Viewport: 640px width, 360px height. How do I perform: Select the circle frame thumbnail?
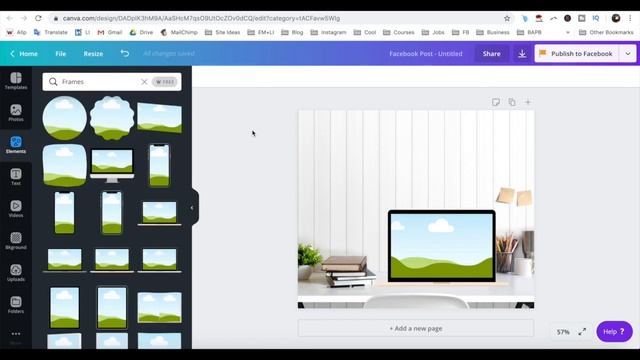tap(64, 118)
